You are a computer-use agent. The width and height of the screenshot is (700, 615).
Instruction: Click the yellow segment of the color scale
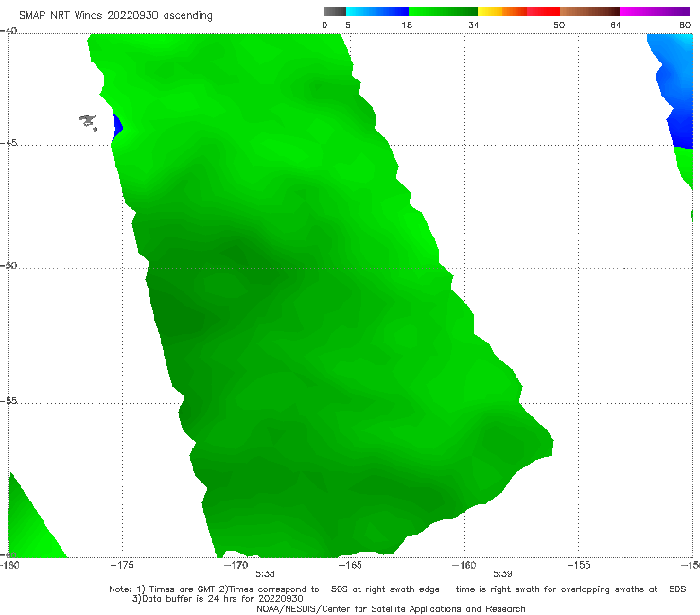tap(490, 11)
